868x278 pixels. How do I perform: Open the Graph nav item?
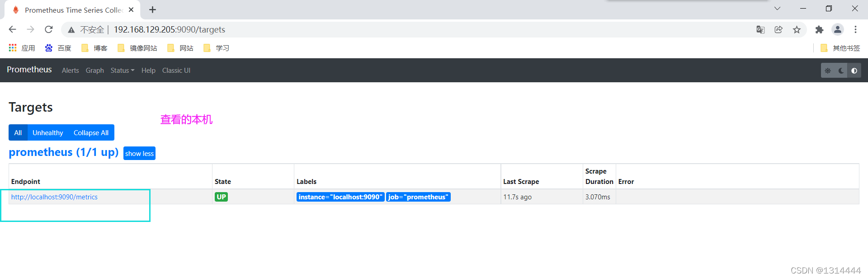(95, 71)
